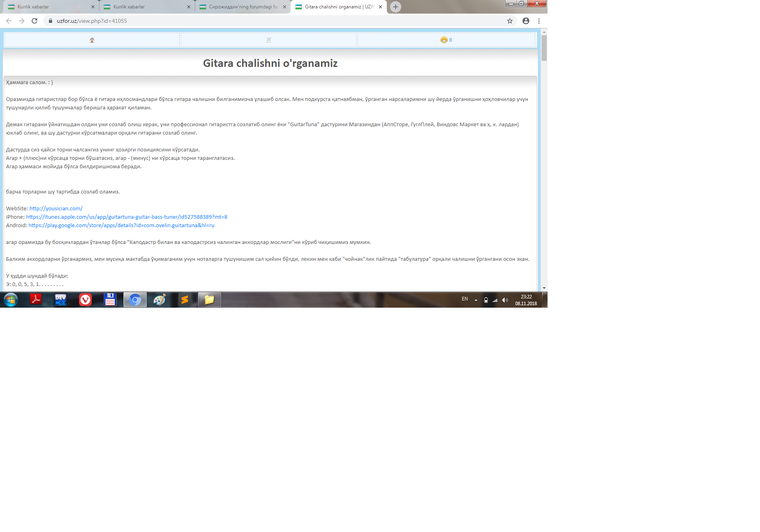Screen dimensions: 760x532
Task: Open Chrome's three-dot menu
Action: click(539, 21)
